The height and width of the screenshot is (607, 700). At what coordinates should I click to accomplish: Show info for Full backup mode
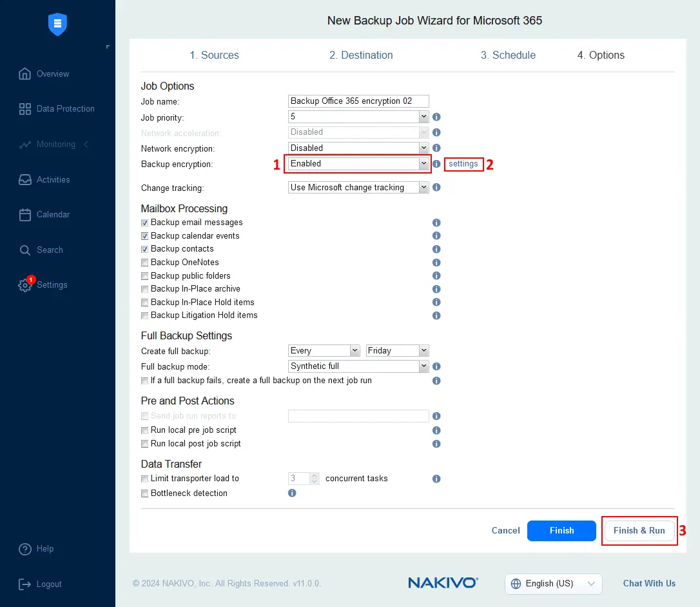pyautogui.click(x=436, y=366)
